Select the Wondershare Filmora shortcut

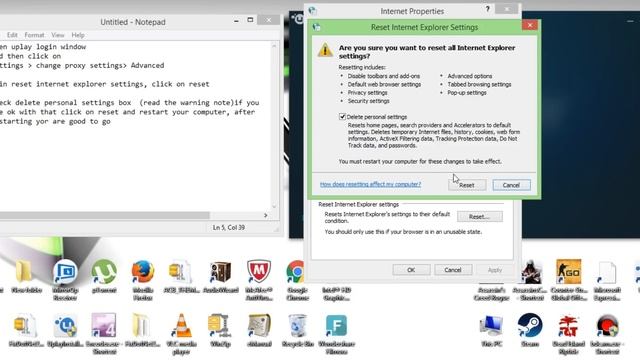point(336,333)
